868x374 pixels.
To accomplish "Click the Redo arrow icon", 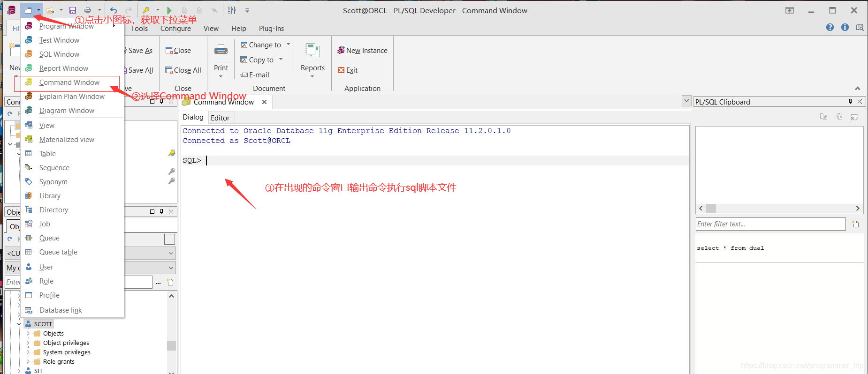I will point(128,10).
